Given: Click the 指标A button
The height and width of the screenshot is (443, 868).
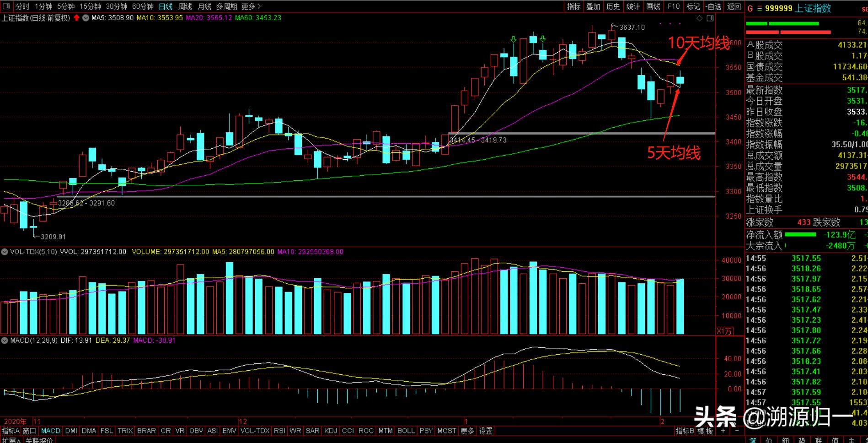Looking at the screenshot, I should click(x=11, y=431).
